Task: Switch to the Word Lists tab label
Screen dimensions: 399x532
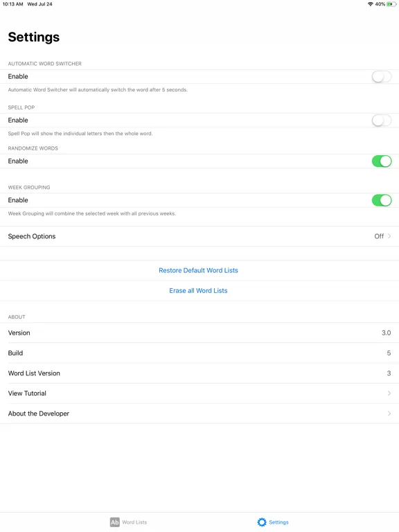Action: point(134,522)
